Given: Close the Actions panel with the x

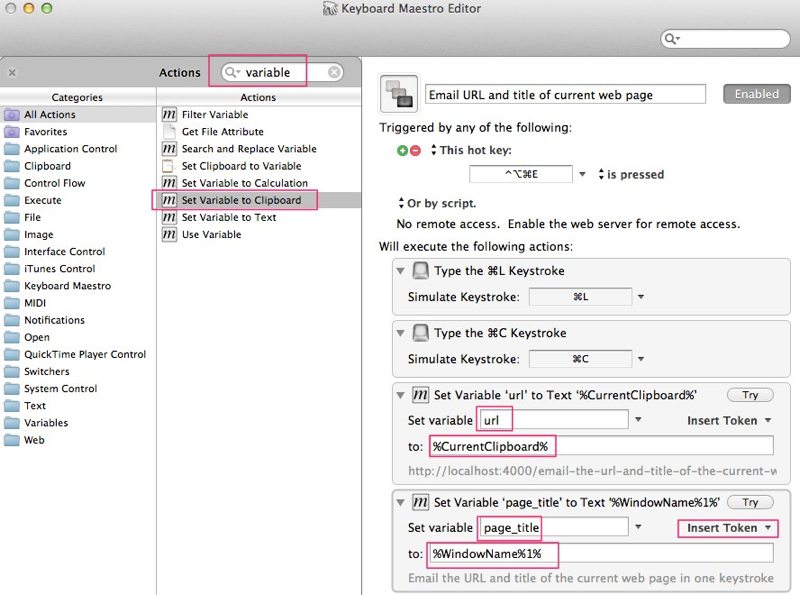Looking at the screenshot, I should click(12, 72).
